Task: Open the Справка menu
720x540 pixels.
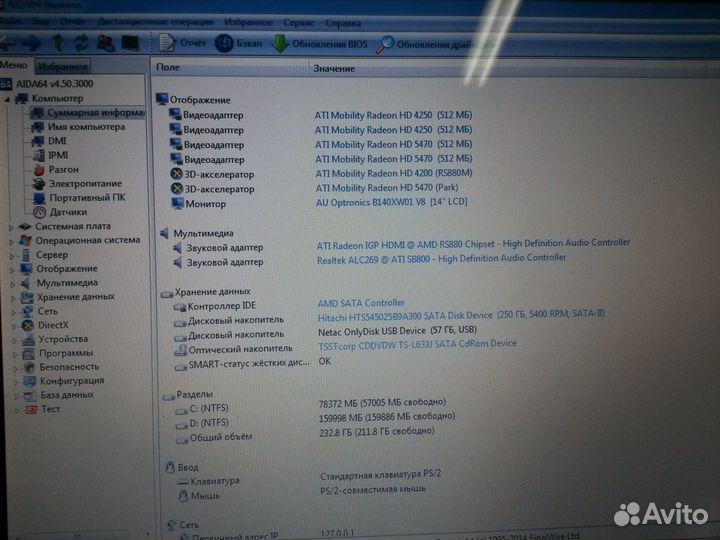Action: [343, 23]
